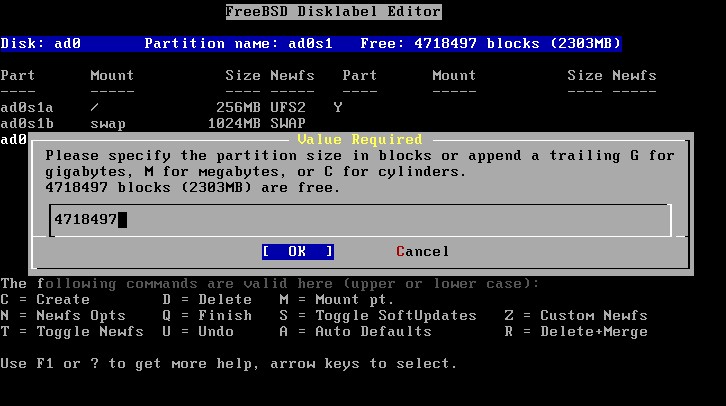The width and height of the screenshot is (726, 406).
Task: Click the partition size input field
Action: [x=360, y=220]
